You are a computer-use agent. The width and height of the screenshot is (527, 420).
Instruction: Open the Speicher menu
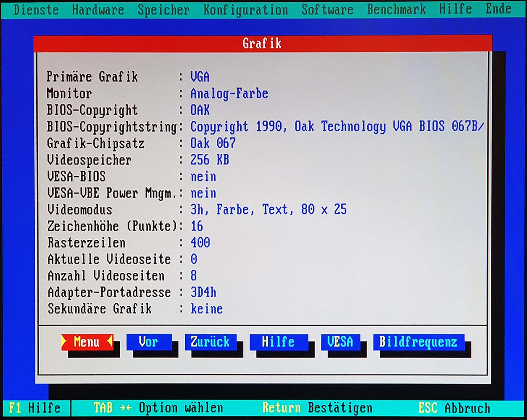163,10
